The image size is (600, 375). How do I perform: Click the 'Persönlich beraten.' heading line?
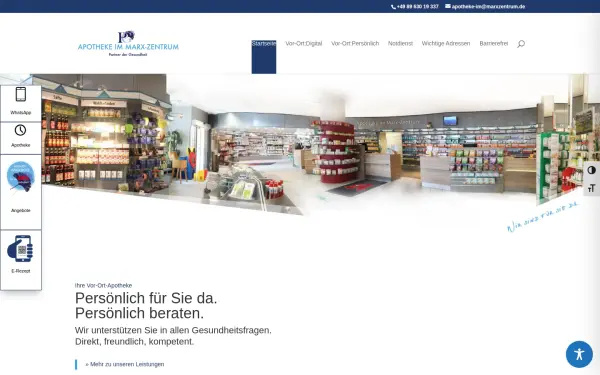pos(140,313)
